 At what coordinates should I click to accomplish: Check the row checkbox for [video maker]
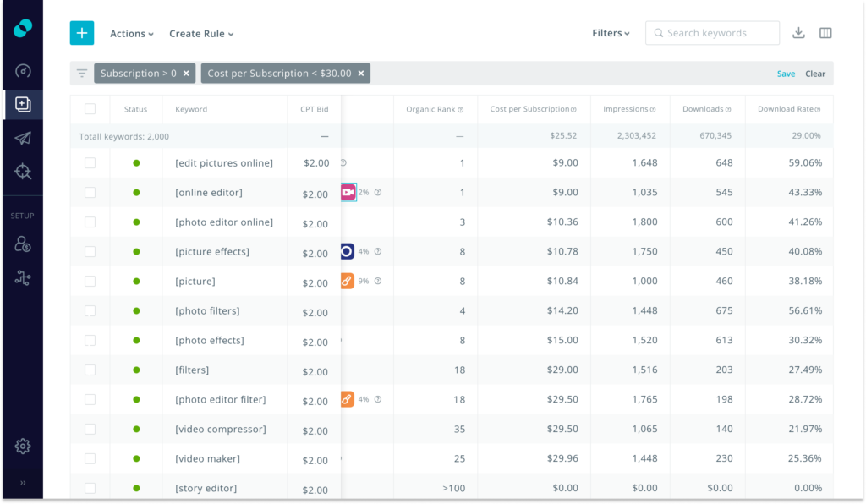pos(90,458)
